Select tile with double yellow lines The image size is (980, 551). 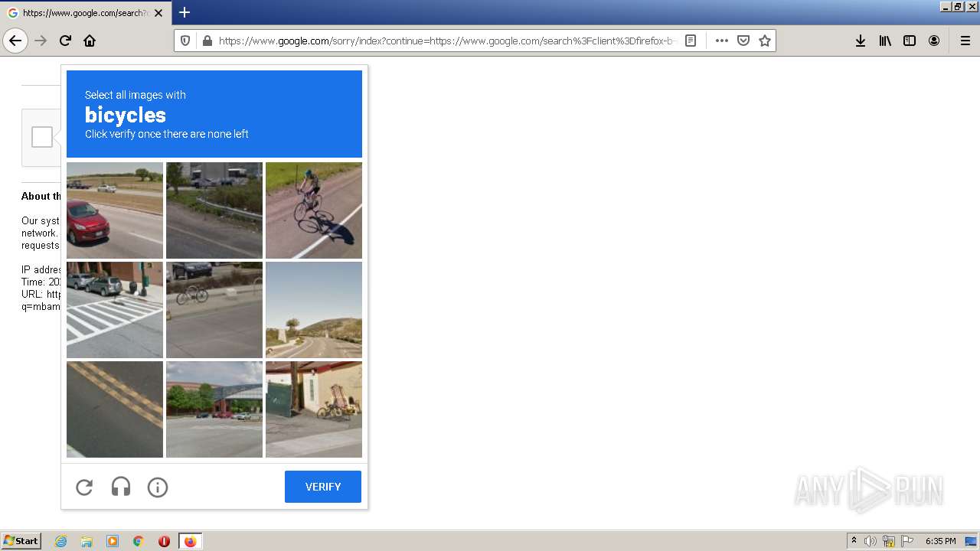click(x=115, y=409)
